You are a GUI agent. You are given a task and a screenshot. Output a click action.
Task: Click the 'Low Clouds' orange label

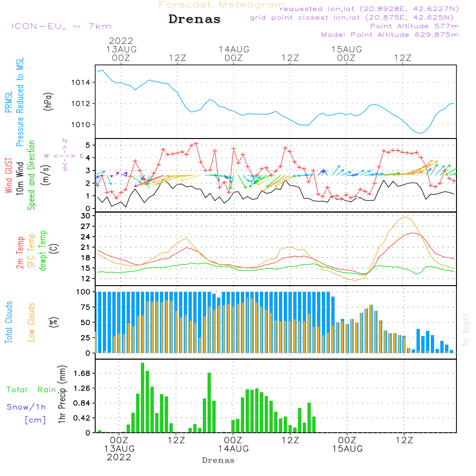31,322
